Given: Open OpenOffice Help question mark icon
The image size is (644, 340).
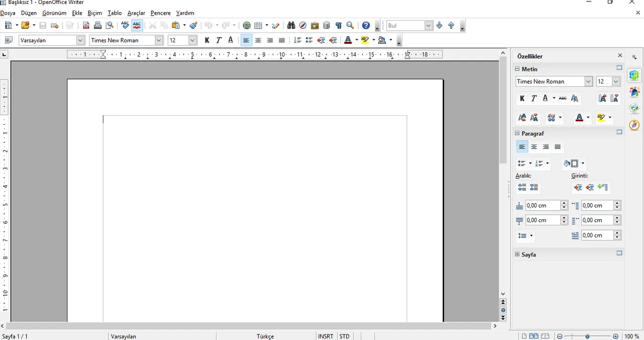Looking at the screenshot, I should click(x=366, y=25).
